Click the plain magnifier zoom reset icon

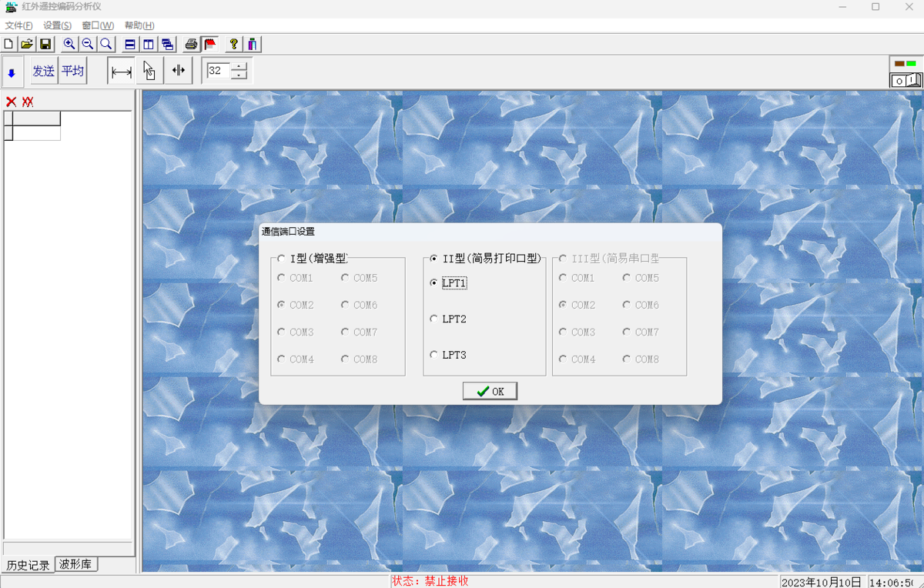[106, 44]
